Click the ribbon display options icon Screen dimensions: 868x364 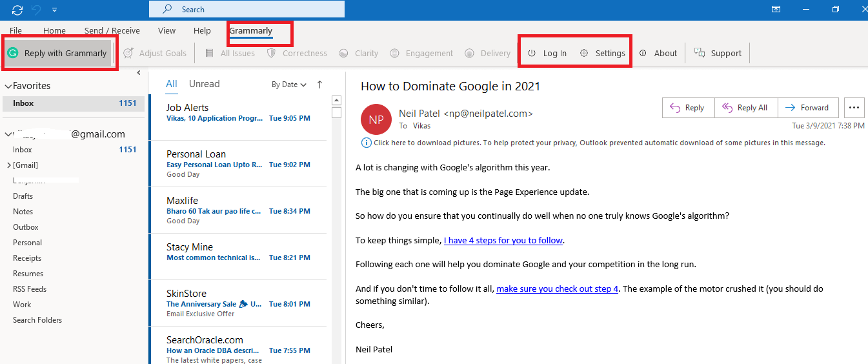[776, 9]
